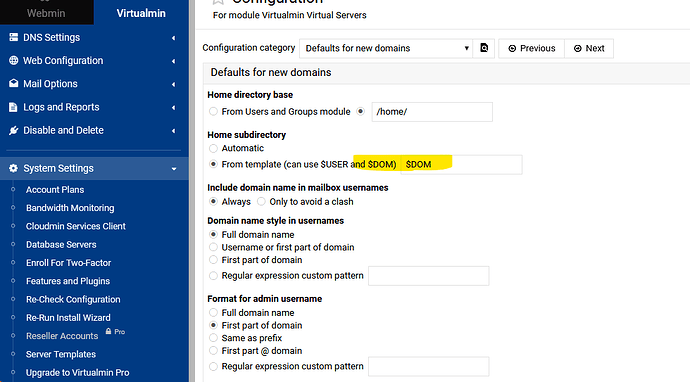This screenshot has width=690, height=382.
Task: Open Reseller Accounts
Action: tap(62, 336)
